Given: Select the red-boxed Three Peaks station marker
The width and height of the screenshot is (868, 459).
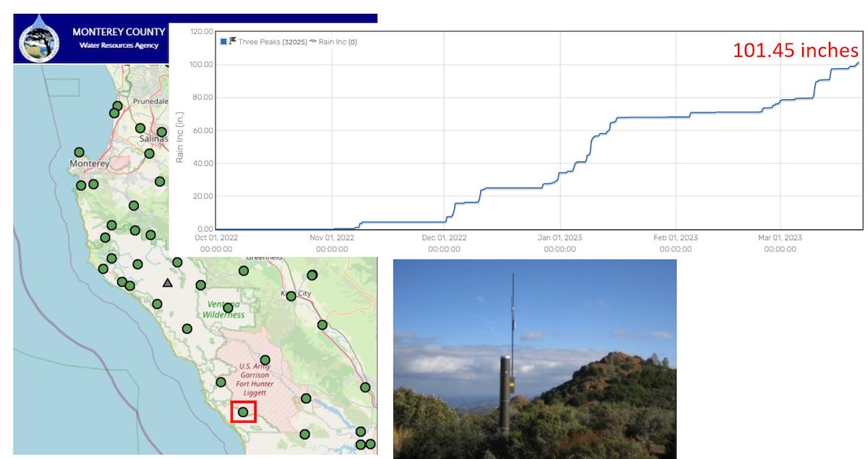Looking at the screenshot, I should coord(243,412).
